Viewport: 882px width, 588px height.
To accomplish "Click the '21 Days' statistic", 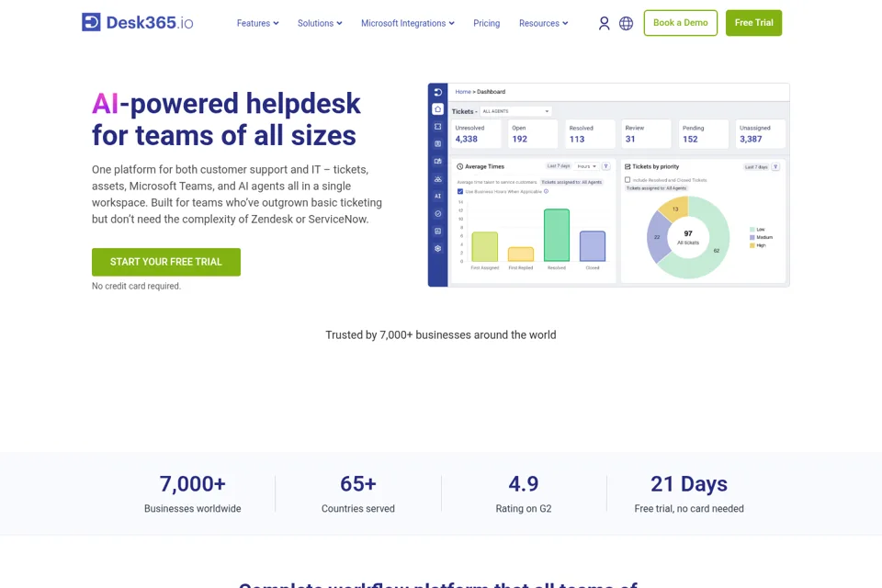I will [x=689, y=484].
